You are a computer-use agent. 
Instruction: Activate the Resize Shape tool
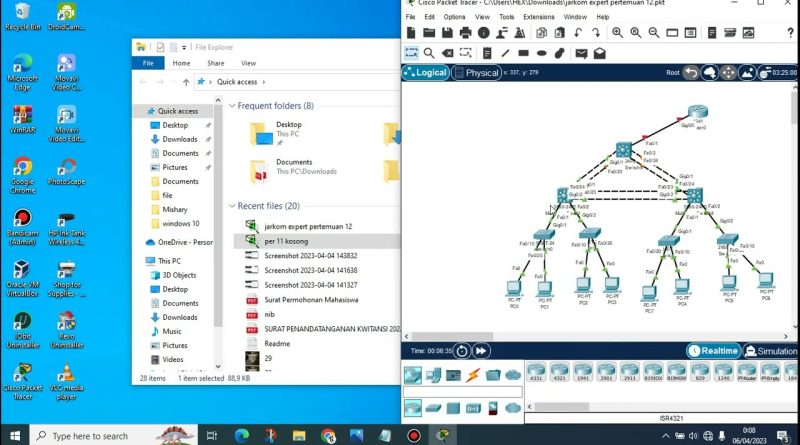coord(465,53)
